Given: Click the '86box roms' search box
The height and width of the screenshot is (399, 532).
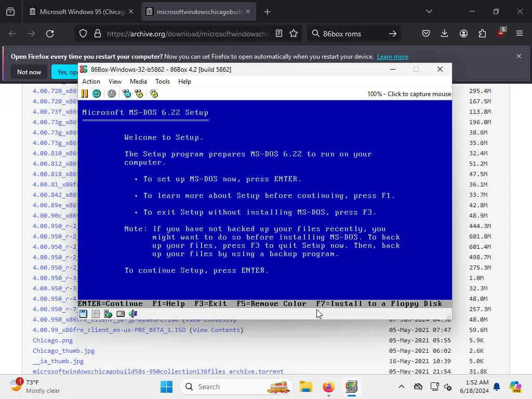Looking at the screenshot, I should (353, 34).
